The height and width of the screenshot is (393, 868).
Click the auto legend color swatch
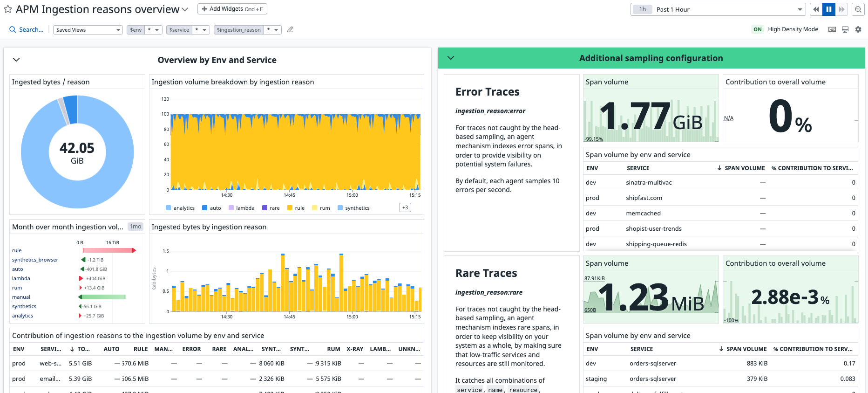click(204, 208)
